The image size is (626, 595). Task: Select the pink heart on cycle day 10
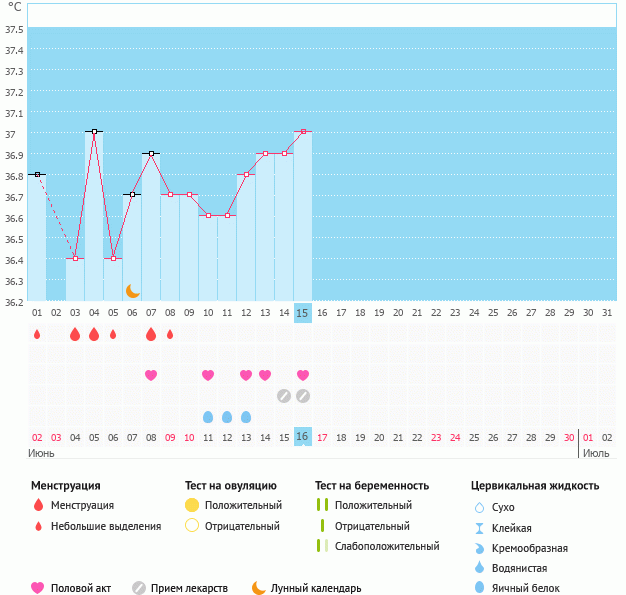[208, 375]
